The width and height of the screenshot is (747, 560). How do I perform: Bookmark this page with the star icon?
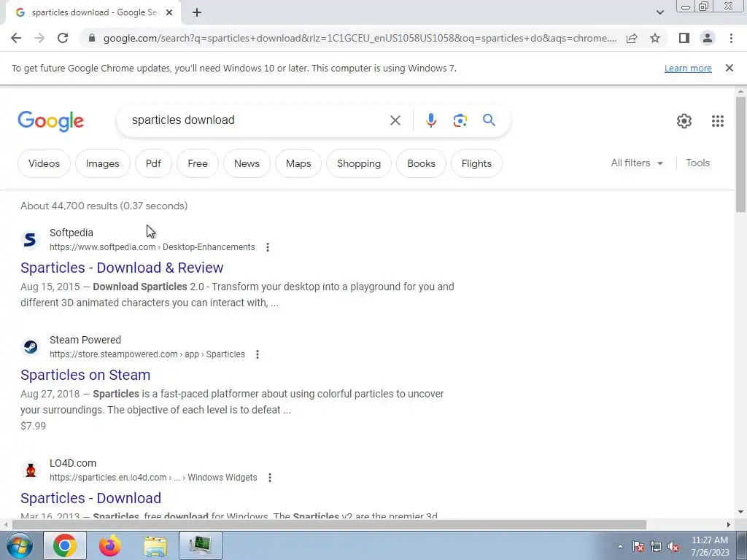(655, 38)
